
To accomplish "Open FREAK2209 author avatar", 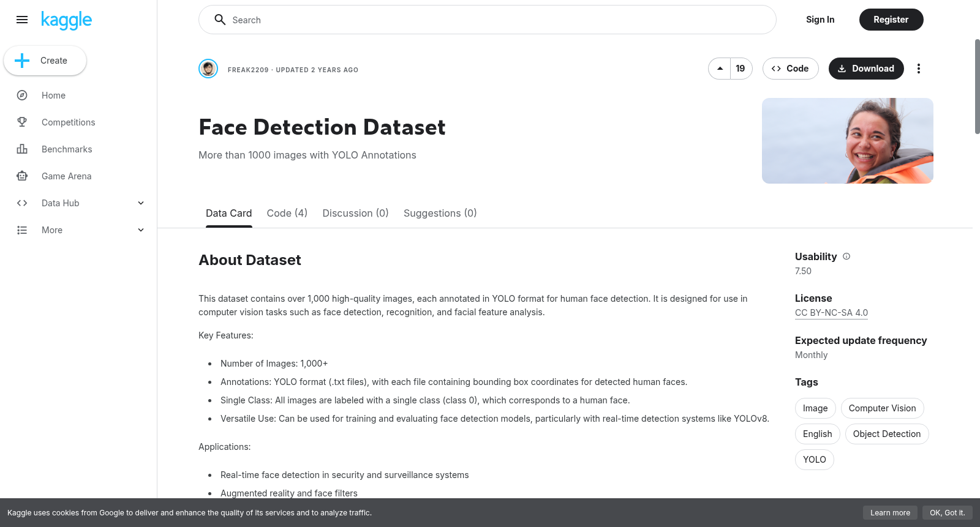I will (x=208, y=69).
